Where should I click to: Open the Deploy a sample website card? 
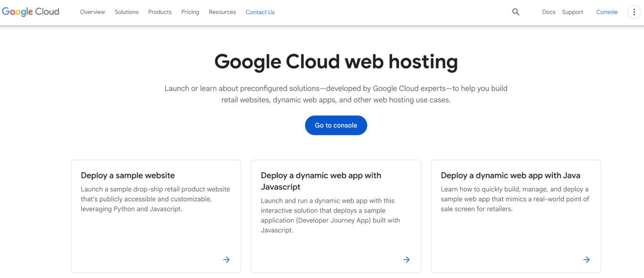pyautogui.click(x=156, y=216)
